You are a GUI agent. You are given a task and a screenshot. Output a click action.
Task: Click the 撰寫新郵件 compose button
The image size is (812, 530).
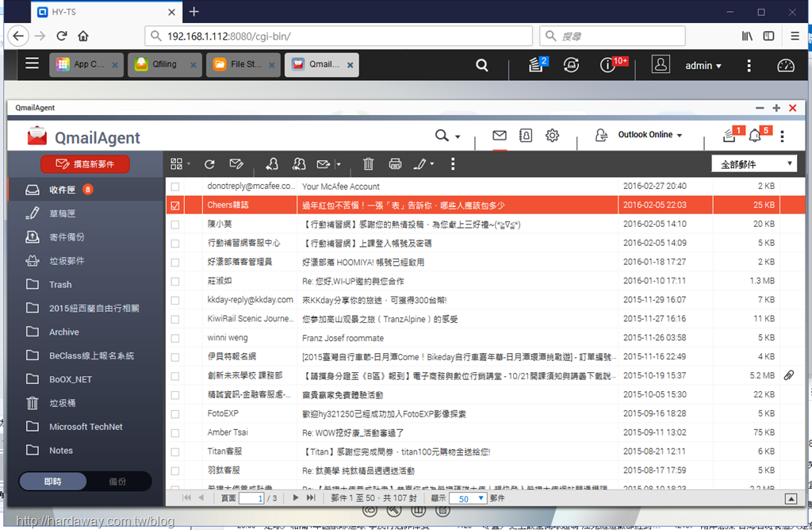(x=85, y=164)
